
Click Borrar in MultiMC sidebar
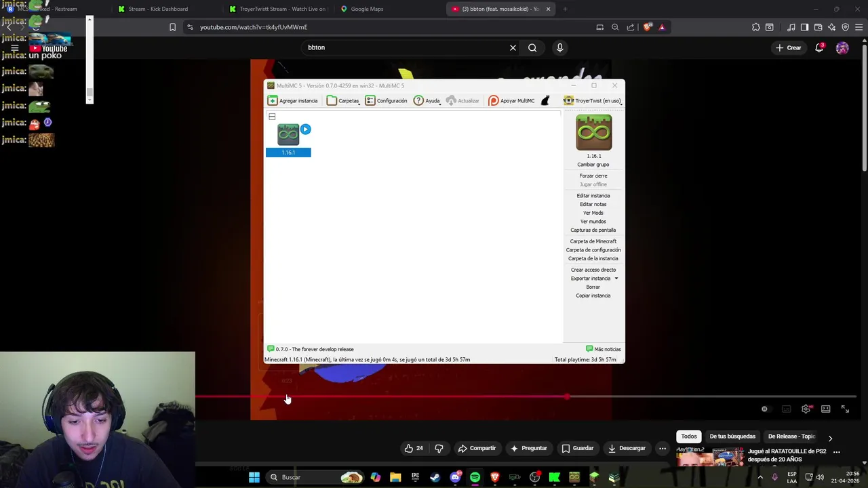click(x=593, y=287)
